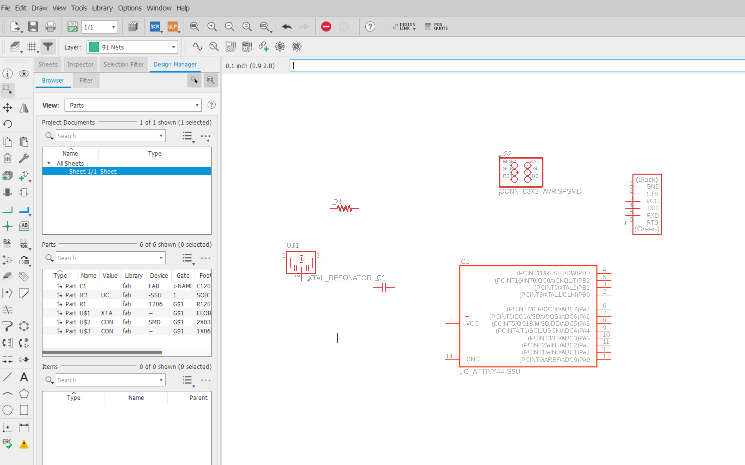Select the Move tool

8,108
